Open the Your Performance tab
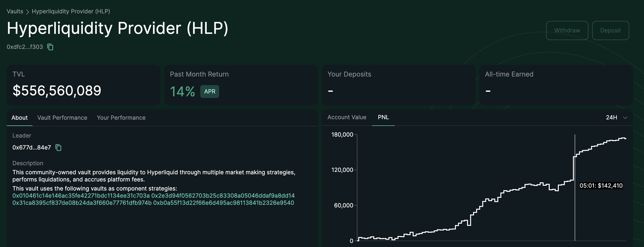Image resolution: width=644 pixels, height=247 pixels. tap(121, 118)
